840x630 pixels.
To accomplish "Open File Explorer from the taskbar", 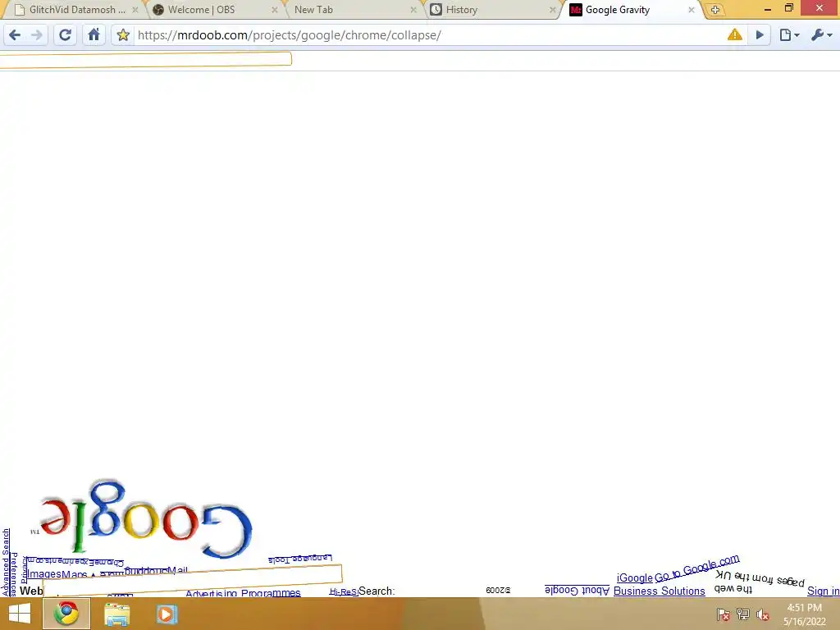I will pyautogui.click(x=116, y=614).
